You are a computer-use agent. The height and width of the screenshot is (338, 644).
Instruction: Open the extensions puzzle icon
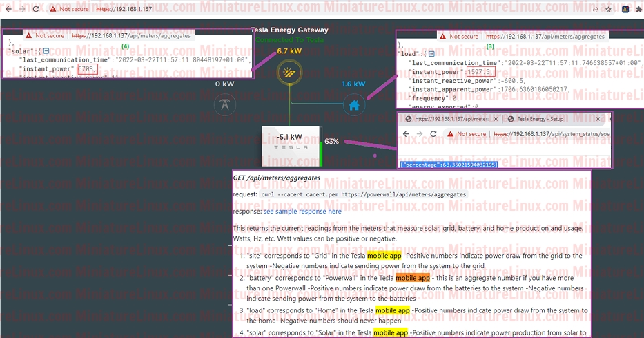(639, 9)
